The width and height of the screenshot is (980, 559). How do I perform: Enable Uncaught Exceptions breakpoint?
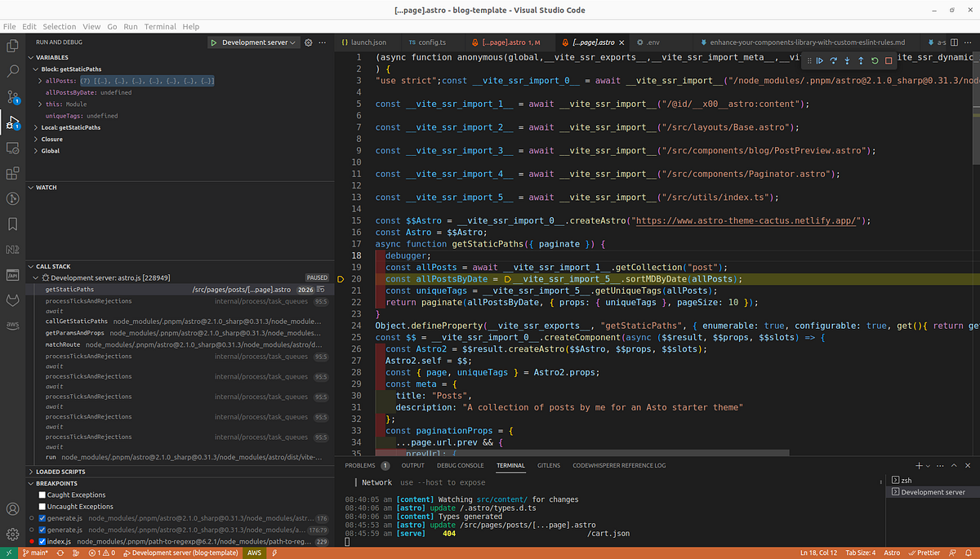pos(42,507)
